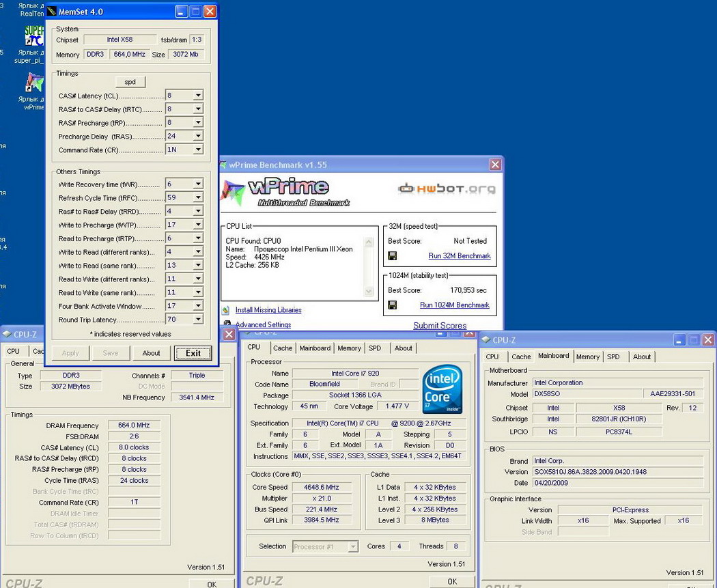Open the Command Rate (CR) dropdown
The width and height of the screenshot is (717, 588).
tap(198, 150)
